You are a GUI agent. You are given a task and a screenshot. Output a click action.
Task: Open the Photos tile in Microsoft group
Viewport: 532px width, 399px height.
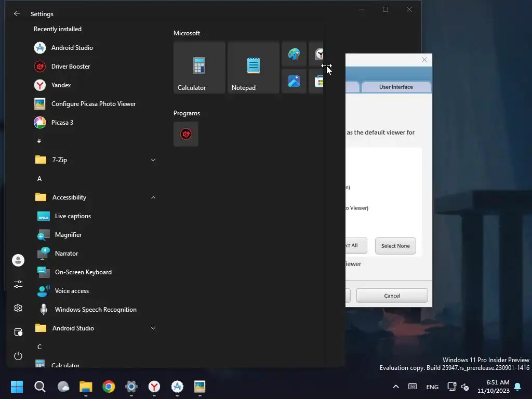[294, 81]
